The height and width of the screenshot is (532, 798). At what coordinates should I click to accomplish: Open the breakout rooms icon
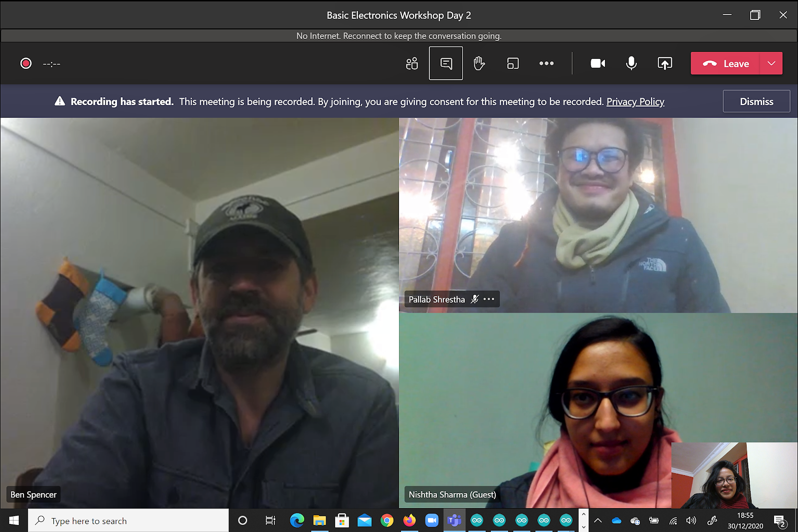tap(513, 63)
